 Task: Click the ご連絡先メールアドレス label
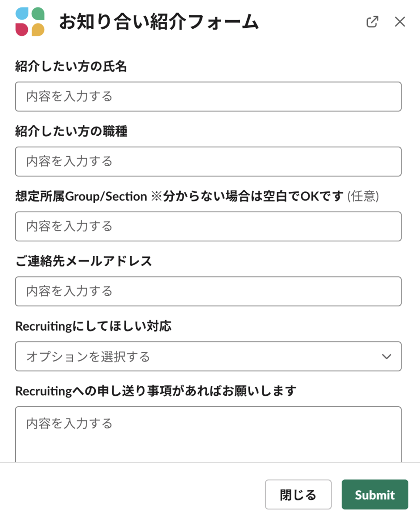[x=84, y=261]
